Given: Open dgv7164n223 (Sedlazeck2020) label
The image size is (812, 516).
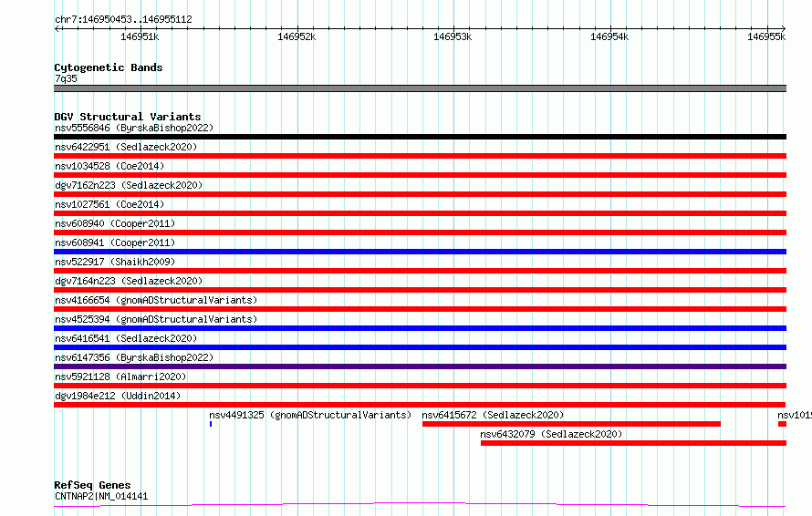Looking at the screenshot, I should (129, 281).
